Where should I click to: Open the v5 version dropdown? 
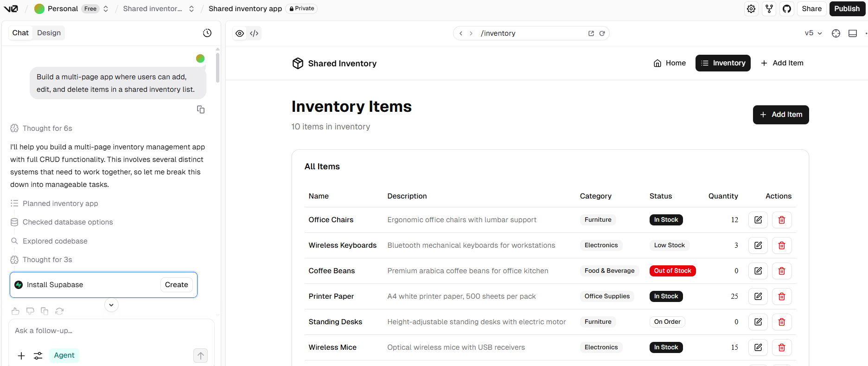point(813,33)
